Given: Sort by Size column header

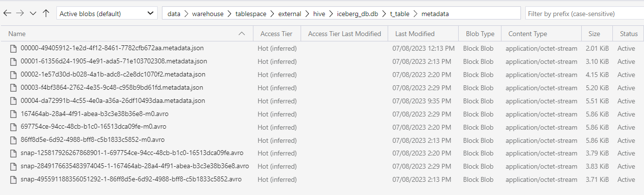Looking at the screenshot, I should tap(594, 34).
